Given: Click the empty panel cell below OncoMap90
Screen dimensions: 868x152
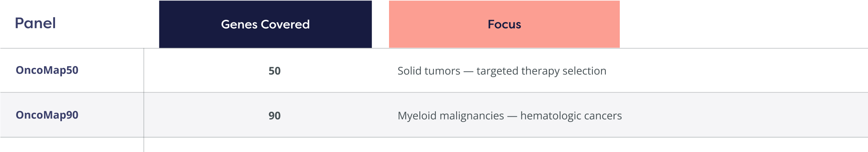Looking at the screenshot, I should click(x=72, y=145).
